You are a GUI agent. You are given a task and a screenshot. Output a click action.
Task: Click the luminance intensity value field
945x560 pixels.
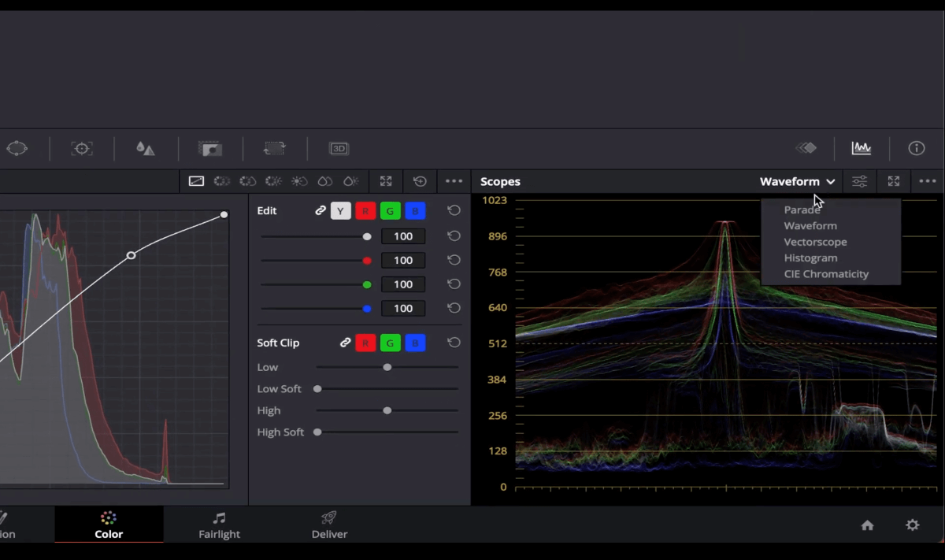(403, 236)
